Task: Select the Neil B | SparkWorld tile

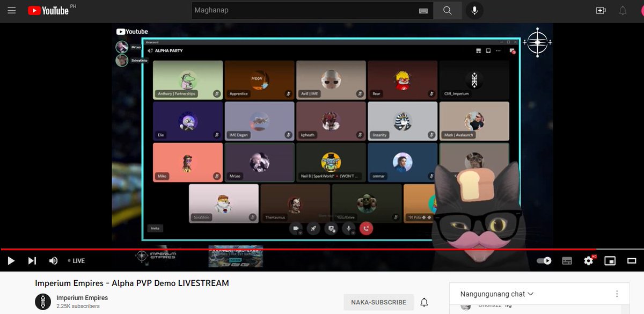Action: pyautogui.click(x=331, y=163)
